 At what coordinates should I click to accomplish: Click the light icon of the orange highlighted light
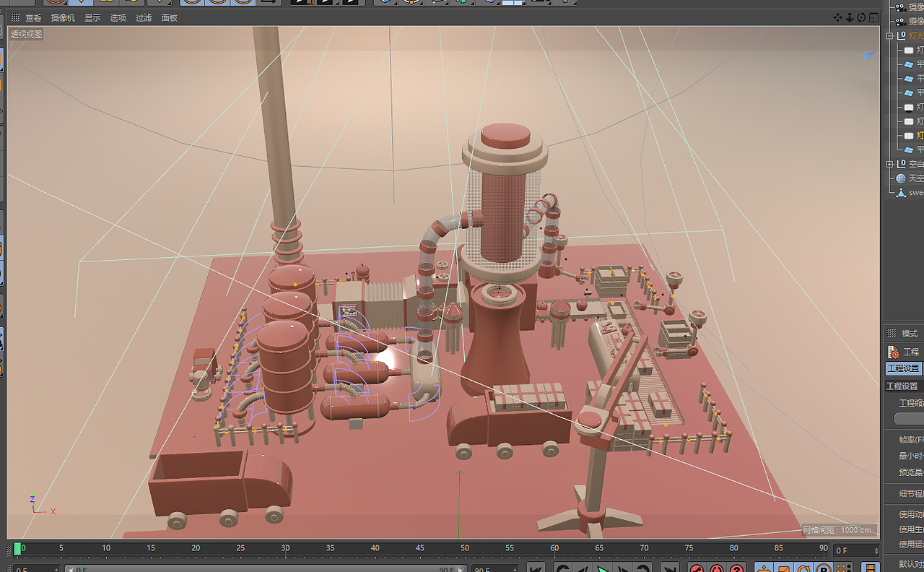(910, 136)
